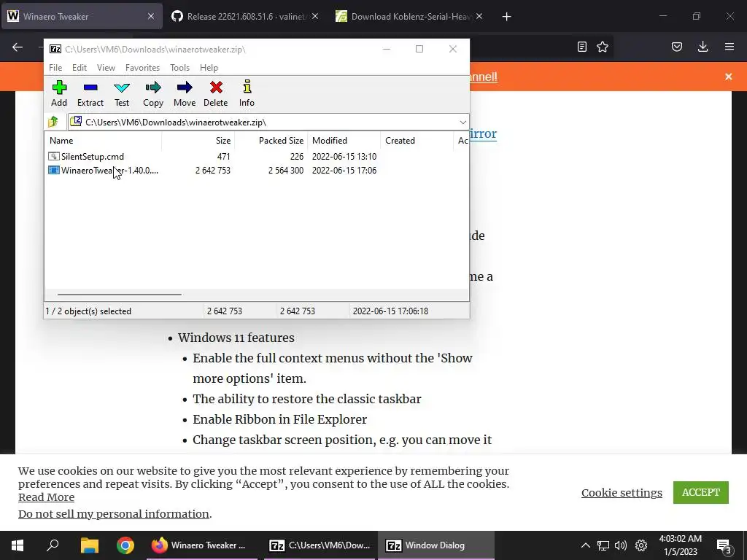Image resolution: width=747 pixels, height=560 pixels.
Task: Click the gear icon in system tray
Action: coord(641,545)
